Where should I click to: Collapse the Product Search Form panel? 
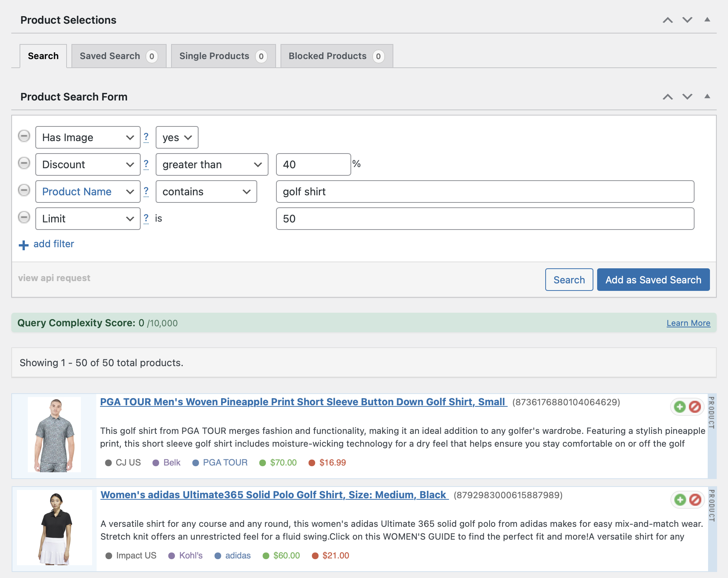pos(707,96)
